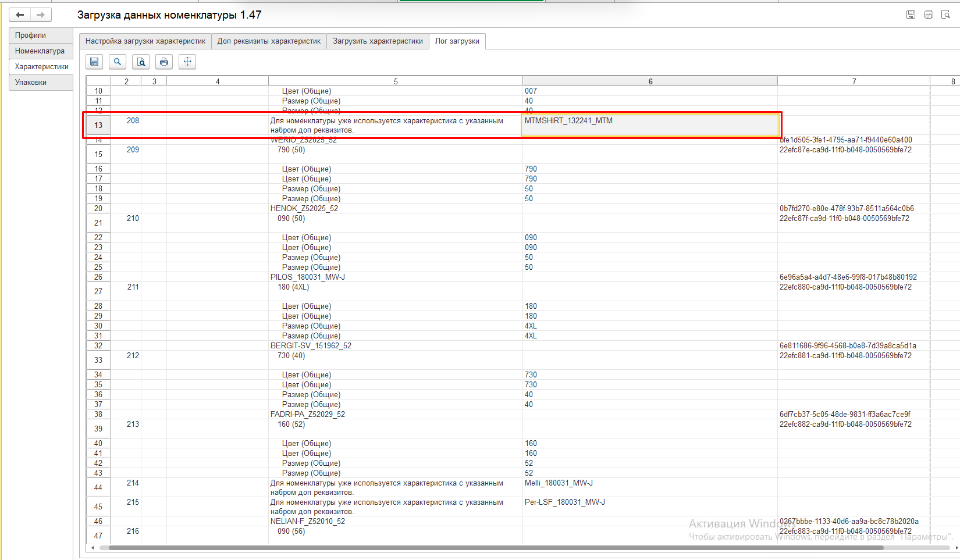Print the log using the toolbar printer icon

(164, 62)
